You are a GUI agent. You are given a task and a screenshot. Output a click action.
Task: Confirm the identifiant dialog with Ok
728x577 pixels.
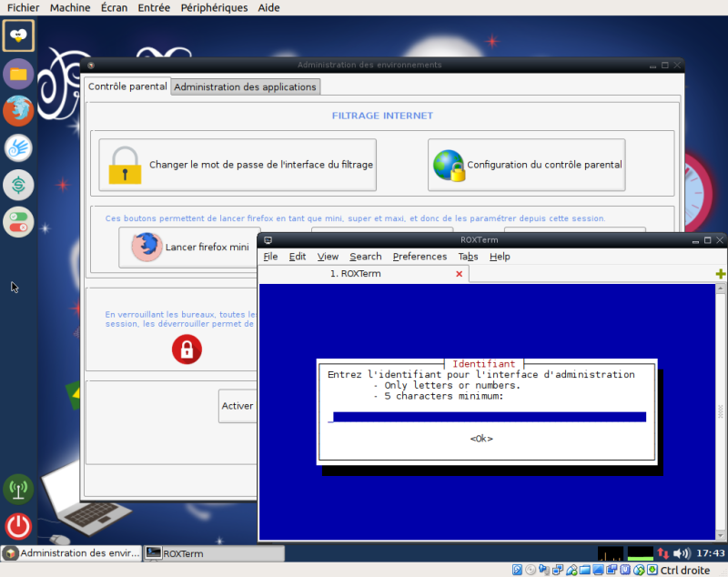pyautogui.click(x=481, y=439)
